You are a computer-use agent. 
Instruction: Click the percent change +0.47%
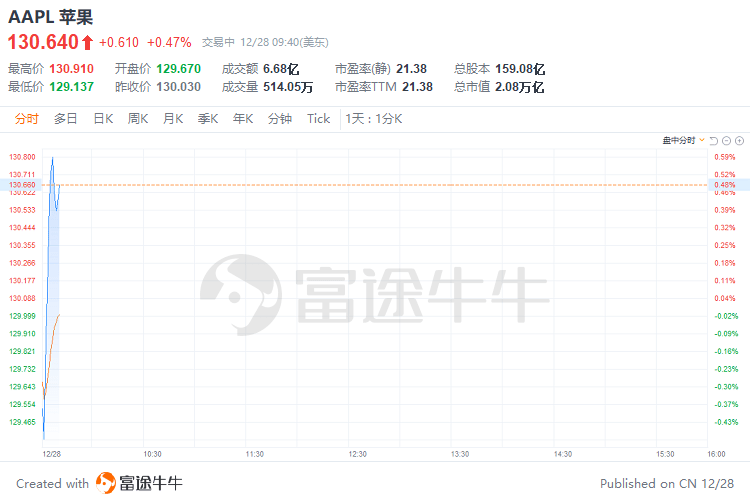(169, 43)
